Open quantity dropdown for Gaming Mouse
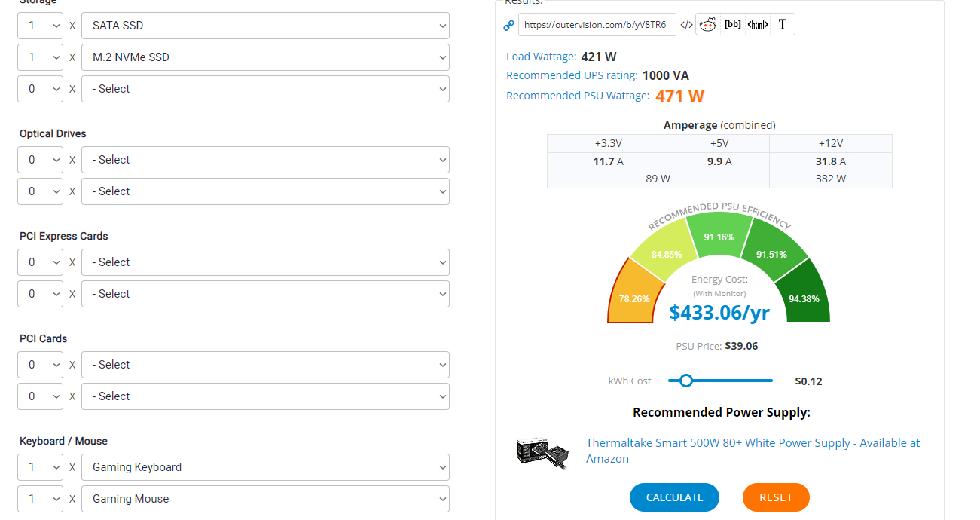Screen dimensions: 980x520 click(x=41, y=499)
